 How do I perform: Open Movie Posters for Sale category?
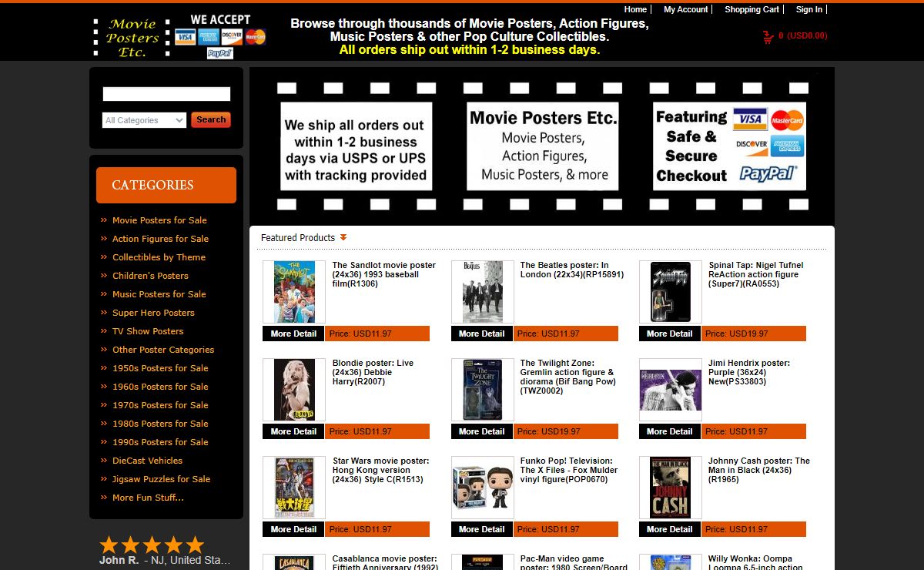tap(159, 220)
